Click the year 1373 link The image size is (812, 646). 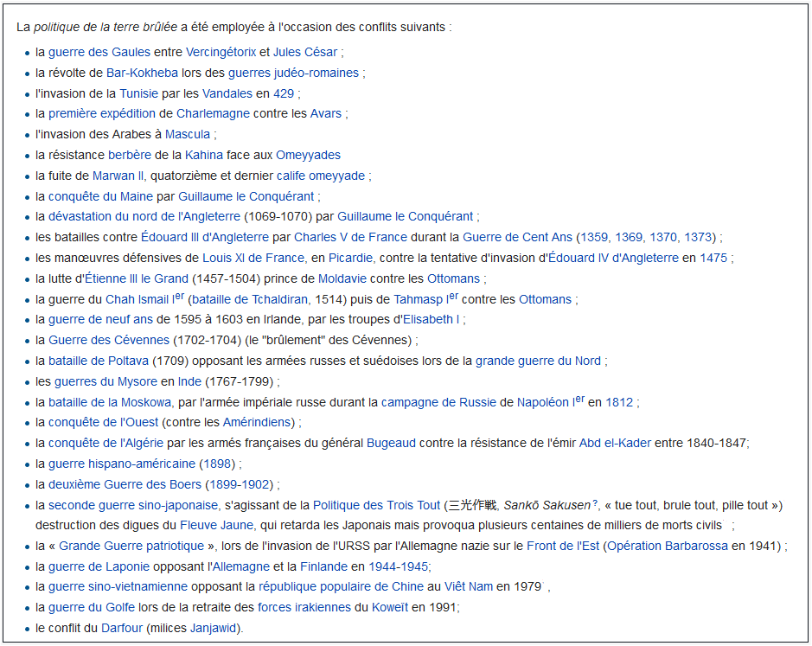698,237
